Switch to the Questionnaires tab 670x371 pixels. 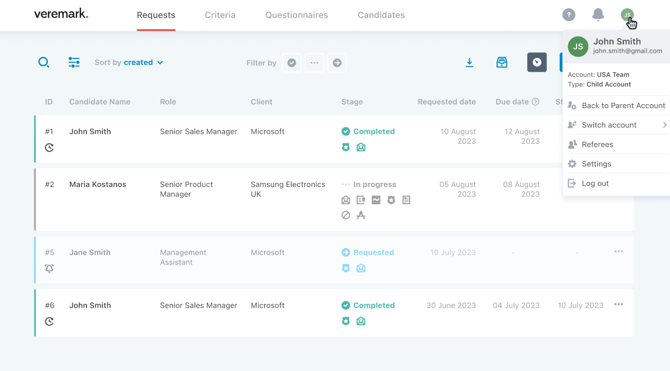pyautogui.click(x=297, y=15)
